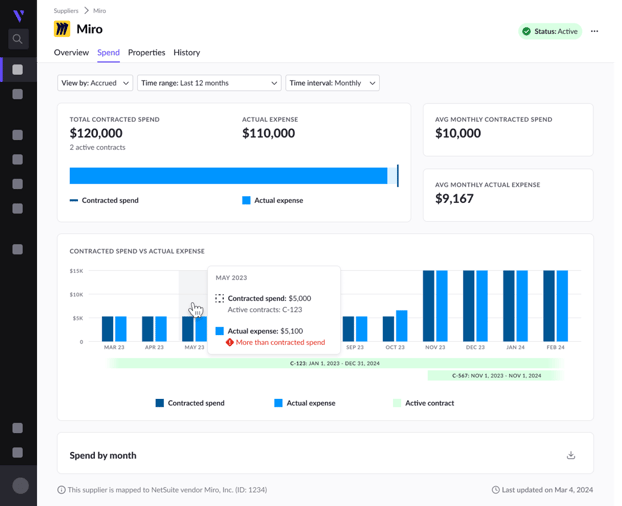Click the Spend by month heading
Image resolution: width=622 pixels, height=506 pixels.
(103, 455)
